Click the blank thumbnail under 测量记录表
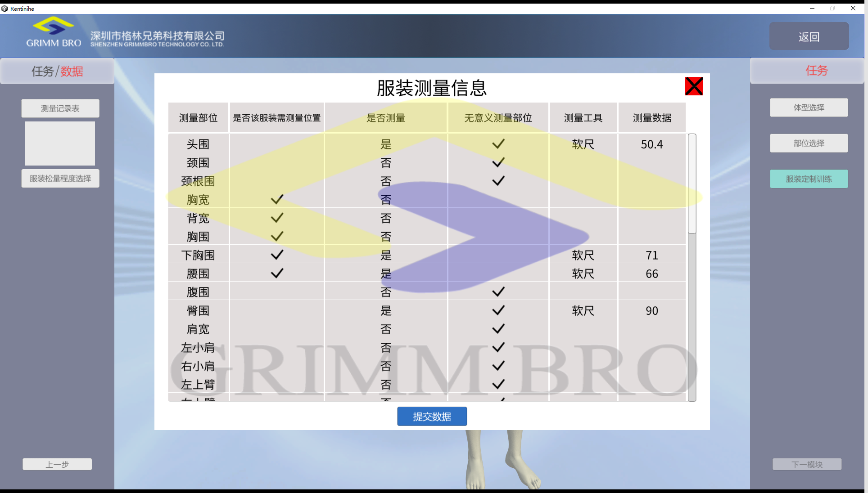 click(60, 143)
